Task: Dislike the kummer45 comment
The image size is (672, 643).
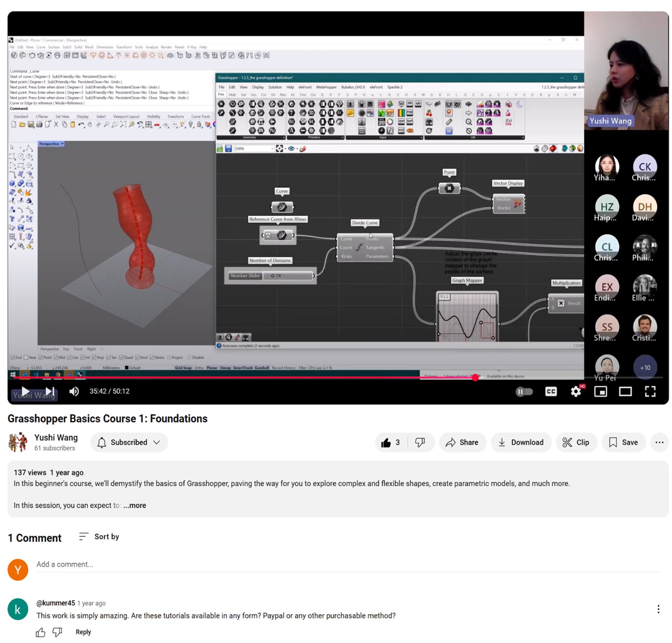Action: pos(57,632)
